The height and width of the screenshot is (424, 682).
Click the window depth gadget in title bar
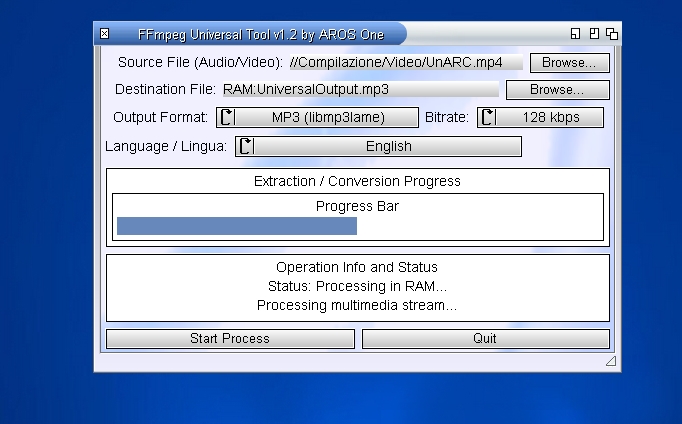point(612,33)
